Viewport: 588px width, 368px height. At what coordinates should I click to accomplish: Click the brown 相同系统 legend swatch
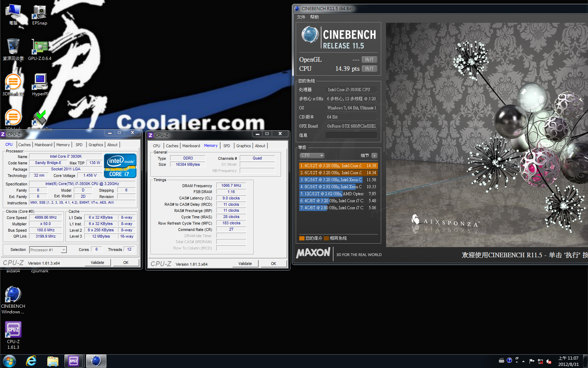(326, 238)
